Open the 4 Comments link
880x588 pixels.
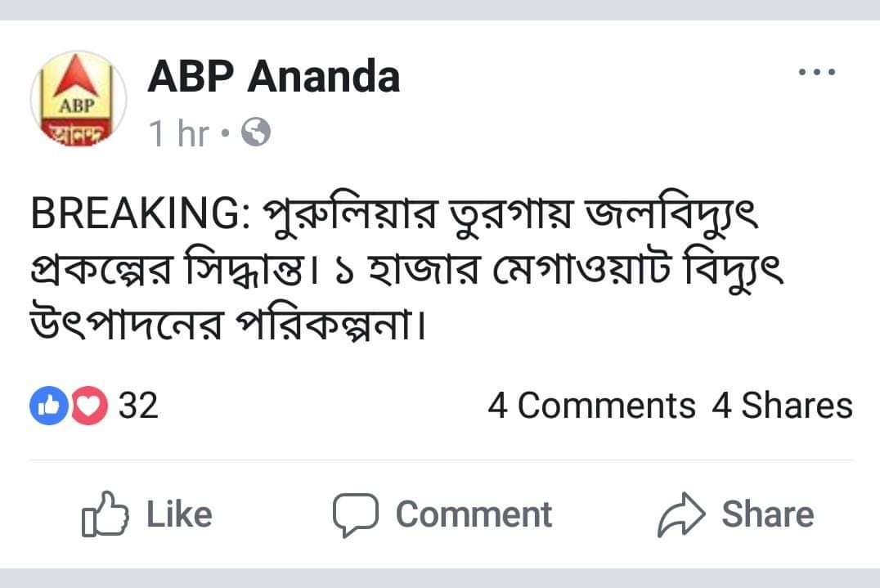[590, 406]
